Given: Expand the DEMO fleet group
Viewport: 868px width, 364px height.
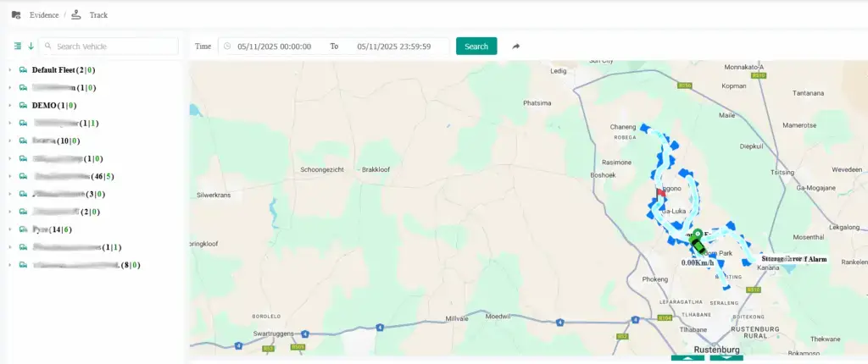Looking at the screenshot, I should pyautogui.click(x=10, y=106).
